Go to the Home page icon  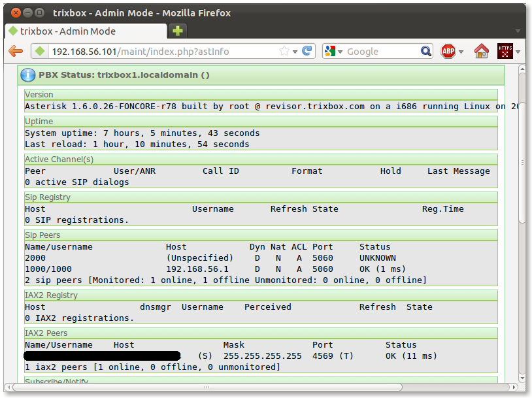(481, 51)
